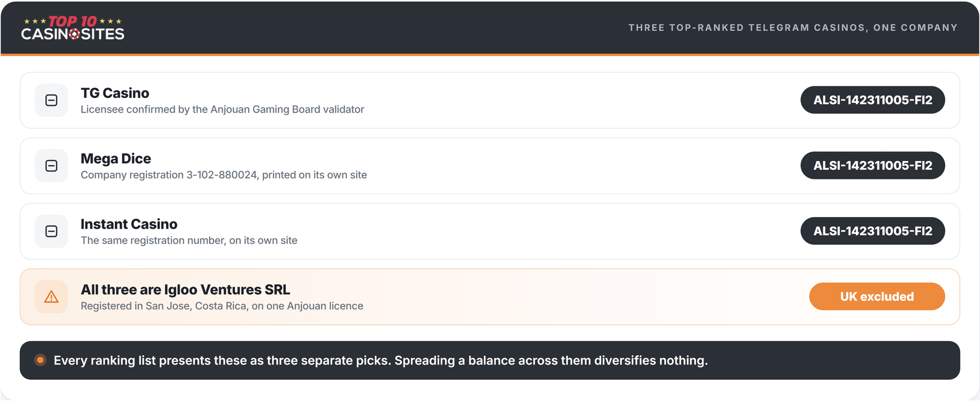Click the licence badge in the TG Casino row

click(x=873, y=100)
